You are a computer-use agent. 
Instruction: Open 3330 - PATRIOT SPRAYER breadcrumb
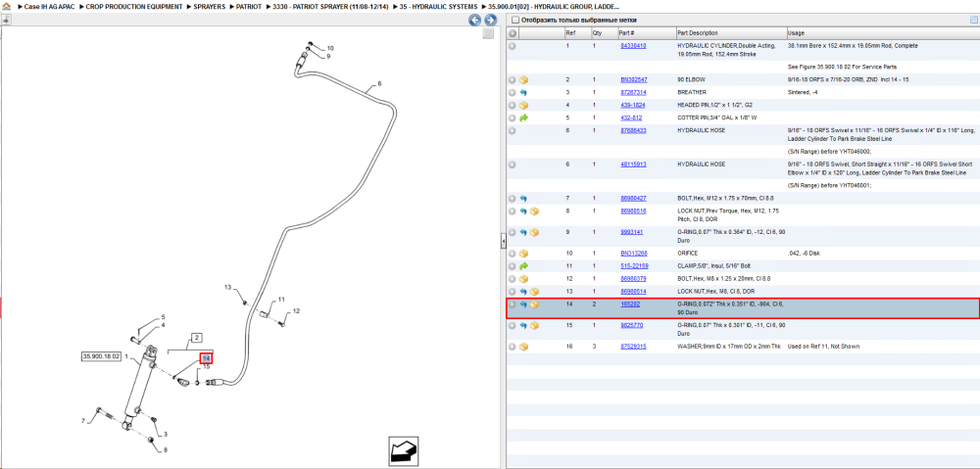pos(330,6)
